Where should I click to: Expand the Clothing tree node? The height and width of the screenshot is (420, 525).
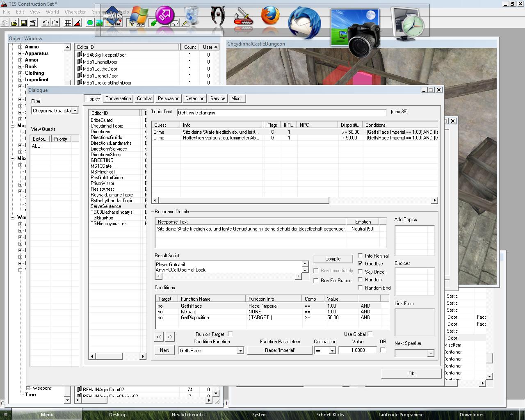(20, 73)
